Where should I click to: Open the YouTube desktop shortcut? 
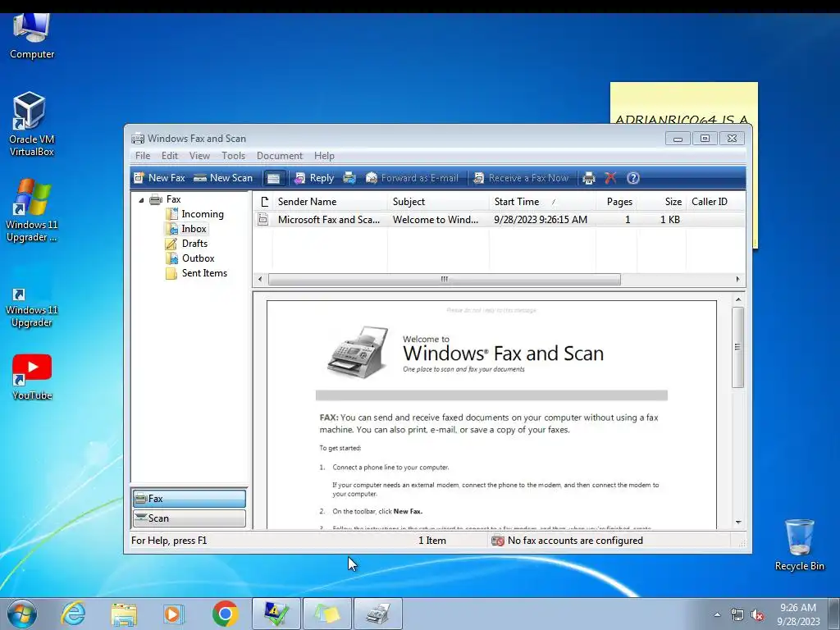pos(32,377)
